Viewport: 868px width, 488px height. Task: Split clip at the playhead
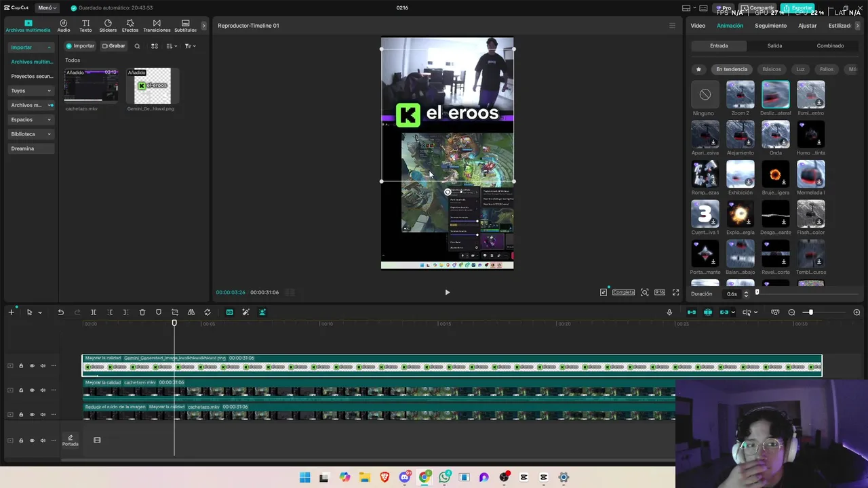[x=94, y=312]
